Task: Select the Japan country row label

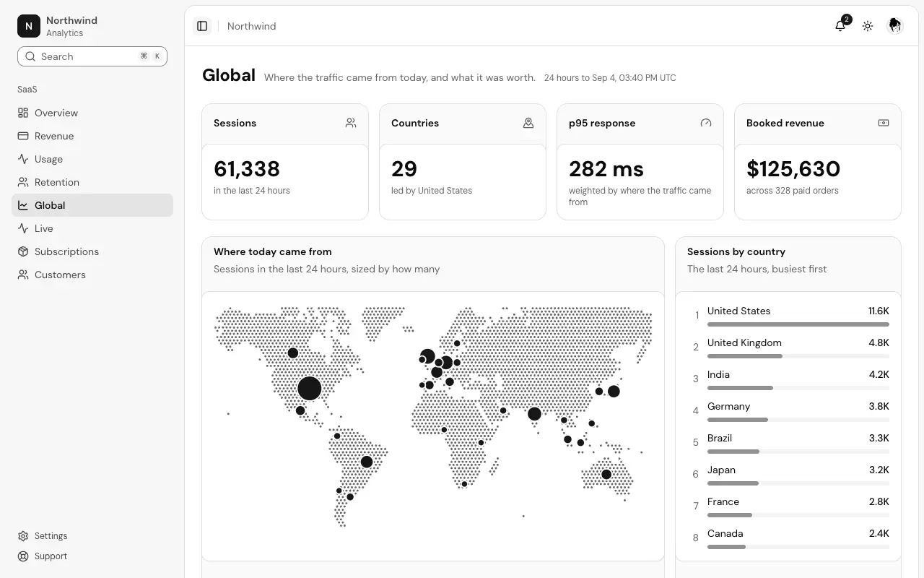Action: (721, 470)
